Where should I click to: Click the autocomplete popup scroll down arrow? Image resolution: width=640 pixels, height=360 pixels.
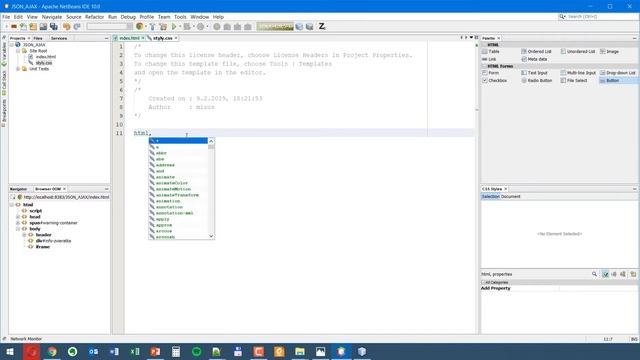[x=211, y=236]
